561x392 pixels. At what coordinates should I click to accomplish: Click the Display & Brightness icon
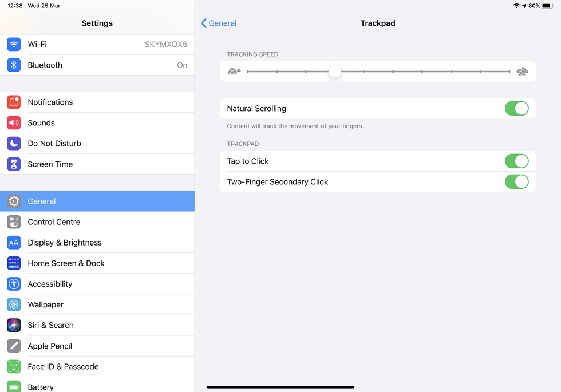[14, 242]
